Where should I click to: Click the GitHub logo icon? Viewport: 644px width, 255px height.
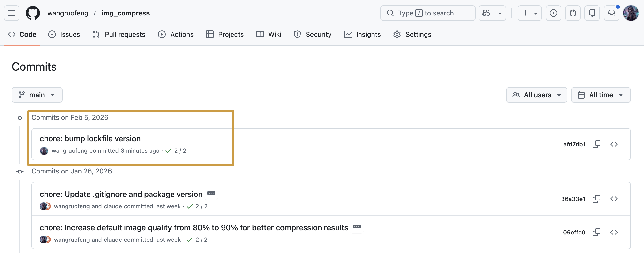(33, 13)
